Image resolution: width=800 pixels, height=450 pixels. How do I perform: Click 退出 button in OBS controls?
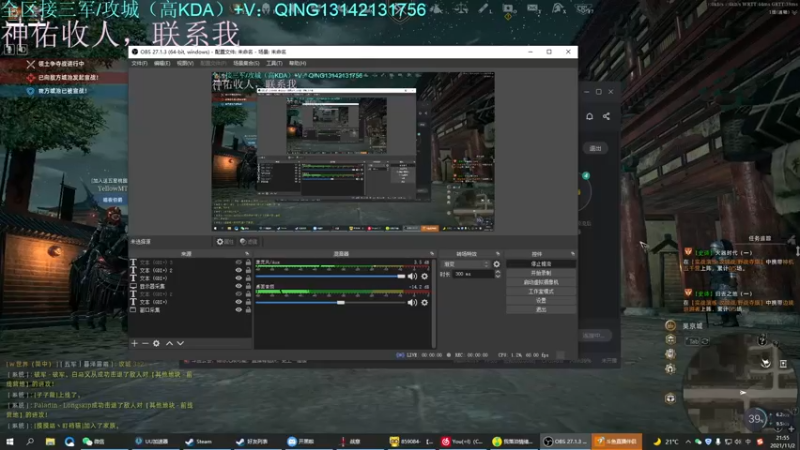541,310
